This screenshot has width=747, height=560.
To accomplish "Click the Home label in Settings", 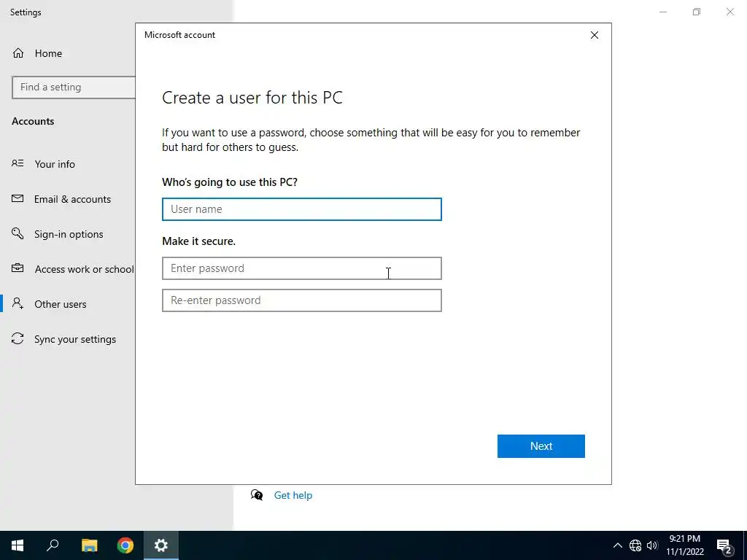I will point(48,53).
